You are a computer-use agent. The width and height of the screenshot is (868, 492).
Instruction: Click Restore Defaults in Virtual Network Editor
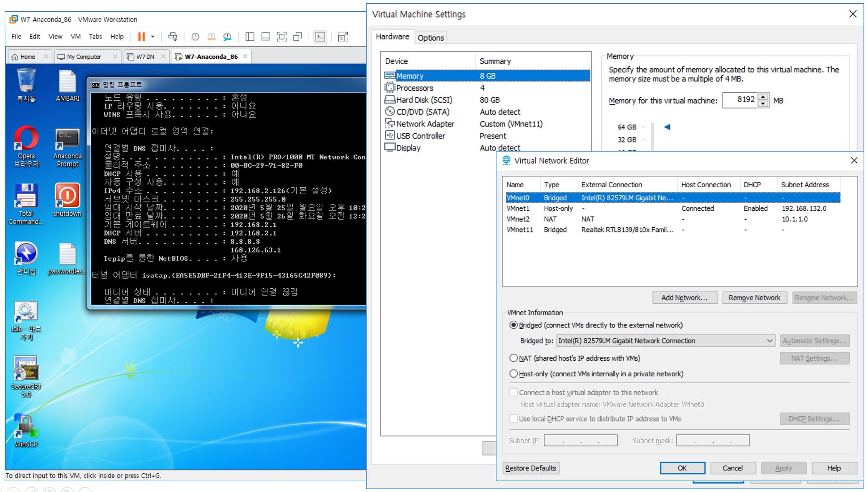[x=531, y=468]
